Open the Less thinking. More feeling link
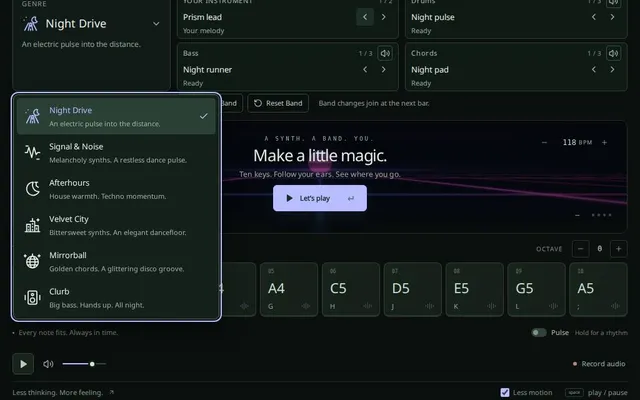Viewport: 640px width, 400px height. (x=63, y=393)
